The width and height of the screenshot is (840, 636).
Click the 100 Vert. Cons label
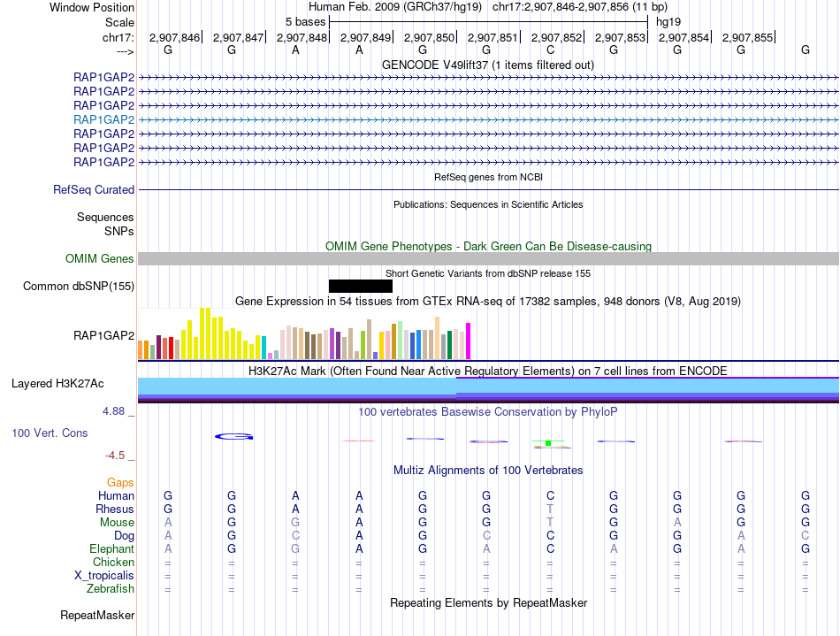50,433
